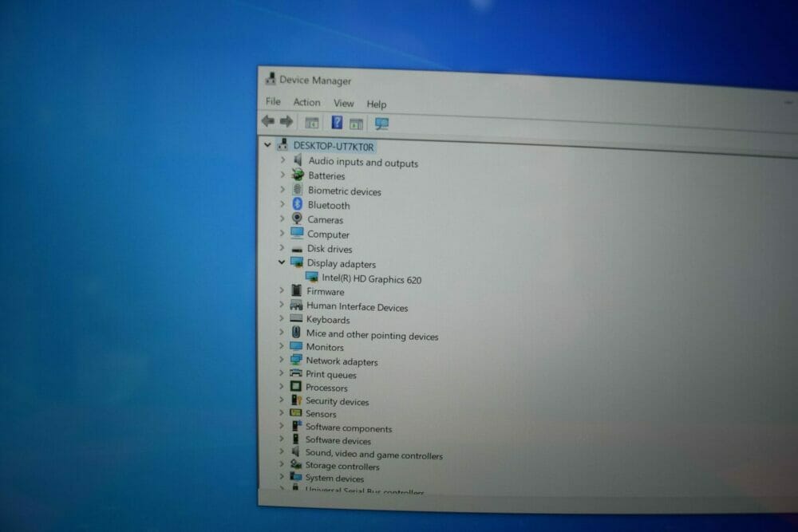The height and width of the screenshot is (532, 798).
Task: Click the Bluetooth icon
Action: click(298, 204)
